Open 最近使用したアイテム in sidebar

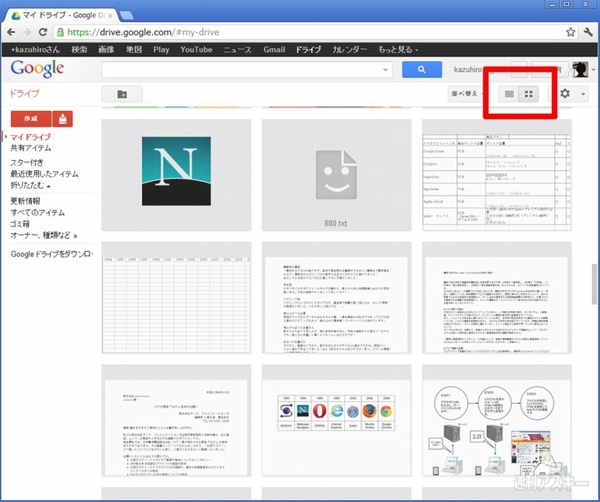[x=44, y=174]
